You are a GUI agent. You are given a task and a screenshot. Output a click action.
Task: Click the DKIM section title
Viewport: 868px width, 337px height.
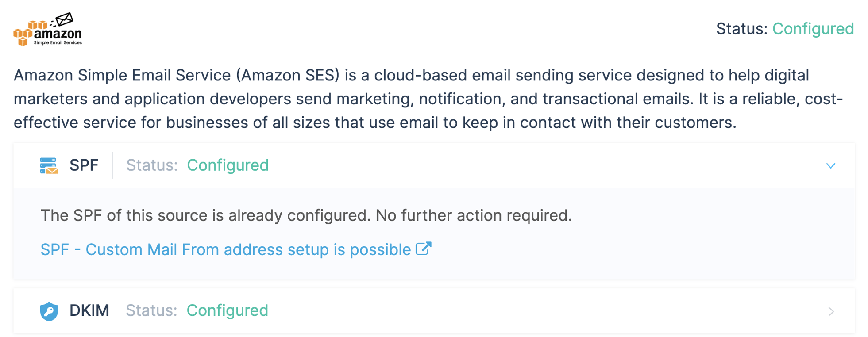tap(89, 311)
